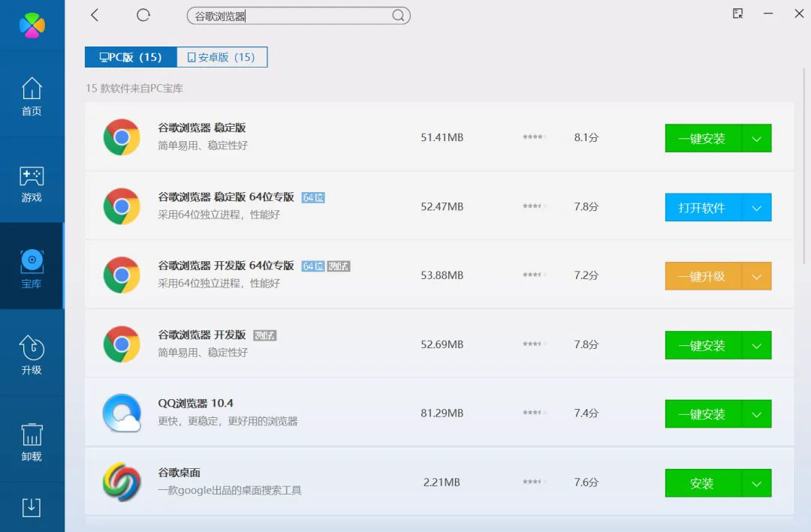Image resolution: width=811 pixels, height=532 pixels.
Task: Click 安装 for 谷歌桌面
Action: click(704, 483)
